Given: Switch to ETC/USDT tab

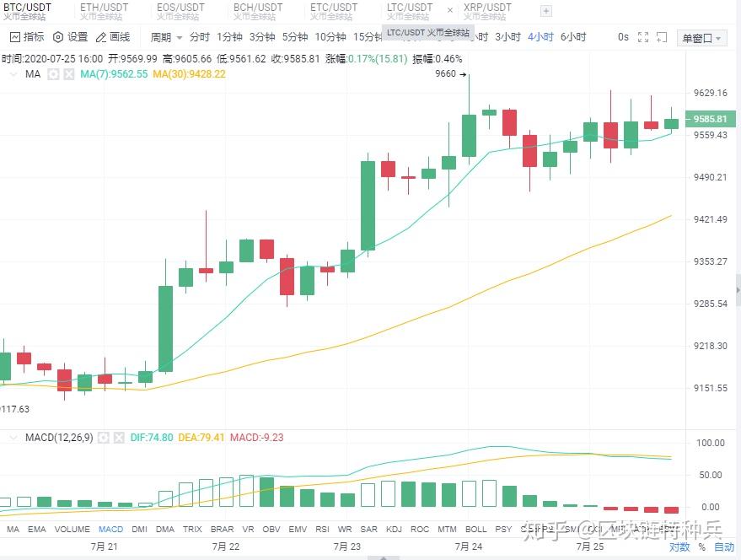Looking at the screenshot, I should tap(334, 11).
